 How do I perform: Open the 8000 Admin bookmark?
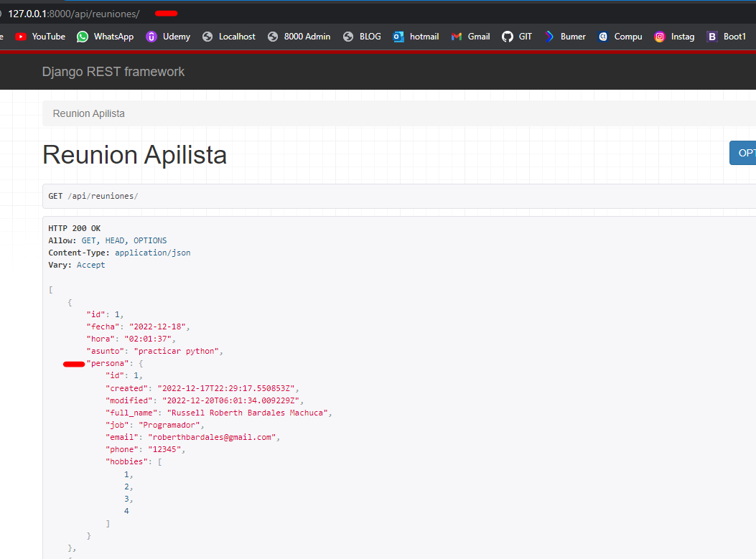tap(299, 37)
